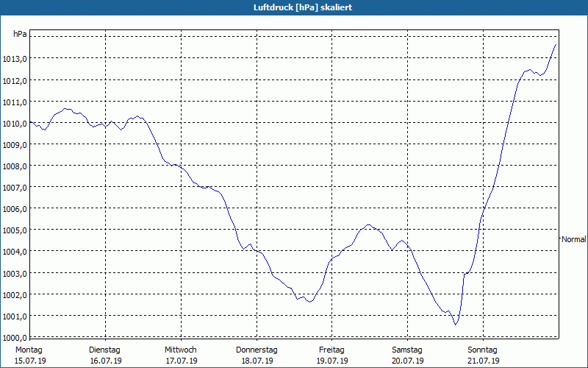Viewport: 588px width, 368px height.
Task: Click the 1001,0 axis value
Action: 15,316
